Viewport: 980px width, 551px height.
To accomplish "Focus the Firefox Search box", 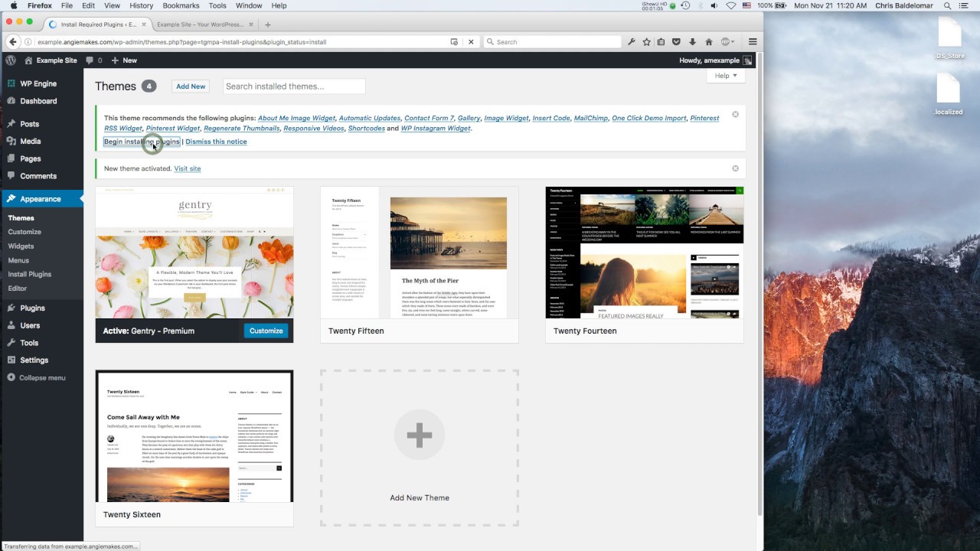I will point(554,42).
